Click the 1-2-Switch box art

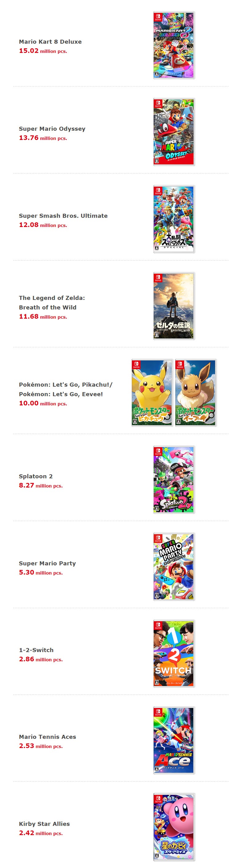coord(174,653)
